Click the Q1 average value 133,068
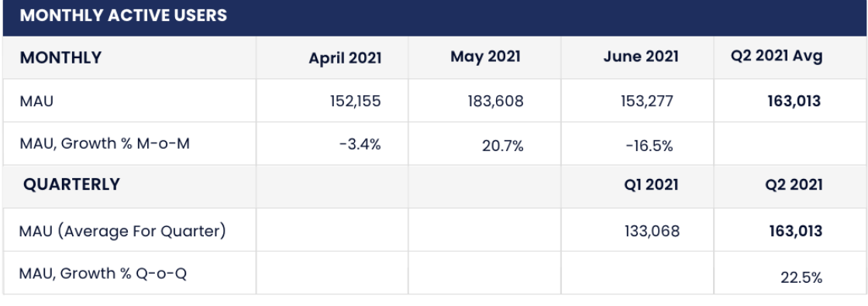The height and width of the screenshot is (306, 868). pos(651,231)
